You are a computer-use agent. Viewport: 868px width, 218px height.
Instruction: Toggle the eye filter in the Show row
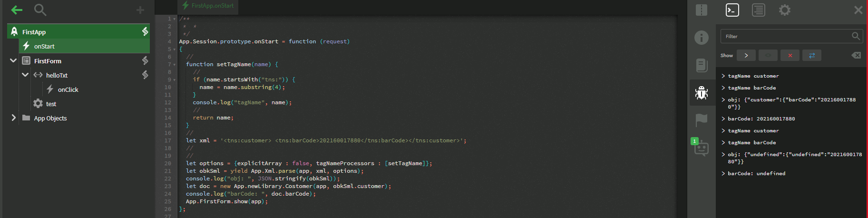[768, 56]
